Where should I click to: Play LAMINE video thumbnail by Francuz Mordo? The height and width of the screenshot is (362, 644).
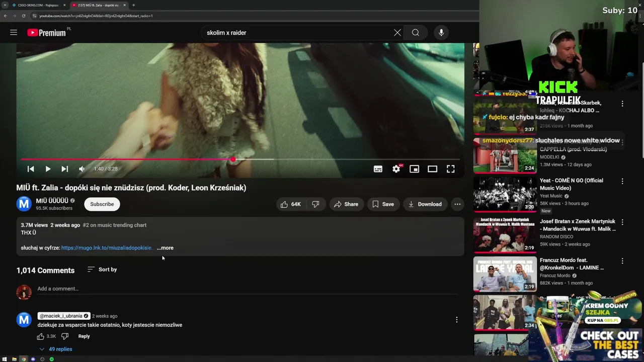coord(505,274)
